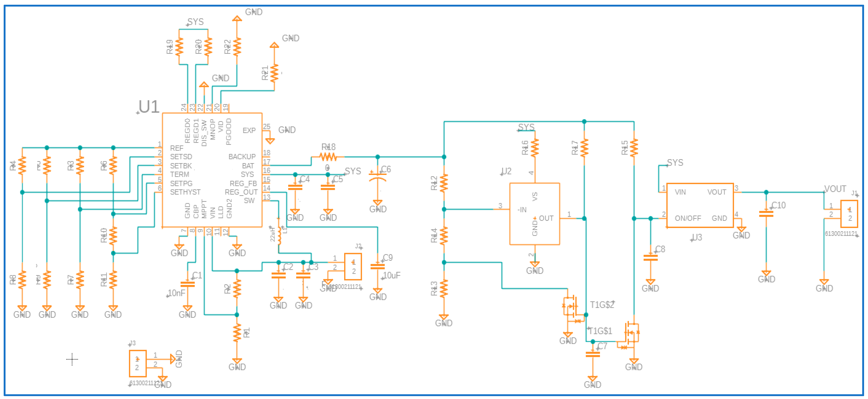Image resolution: width=868 pixels, height=399 pixels.
Task: Click capacitor C9 symbol
Action: point(378,267)
